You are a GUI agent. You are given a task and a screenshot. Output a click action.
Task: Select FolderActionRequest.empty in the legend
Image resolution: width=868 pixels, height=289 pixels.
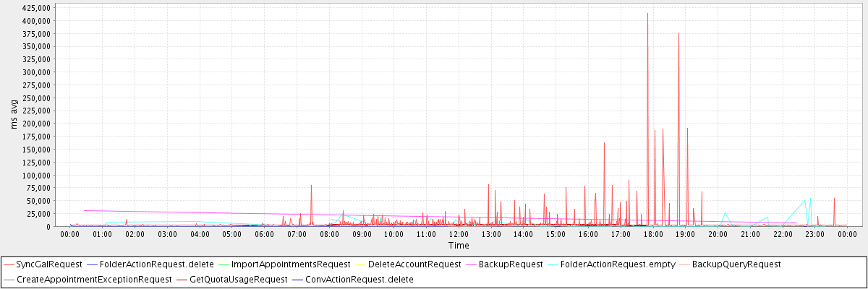(620, 264)
